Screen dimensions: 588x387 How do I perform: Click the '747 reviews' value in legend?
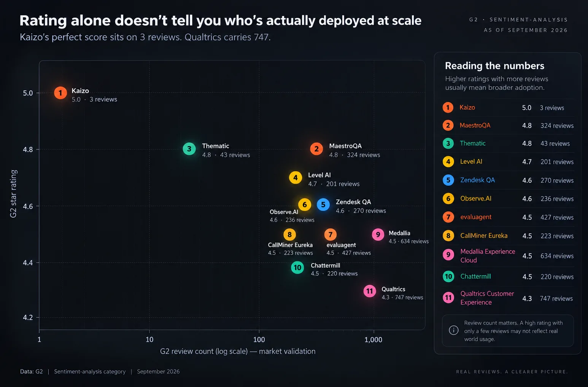[x=556, y=299]
